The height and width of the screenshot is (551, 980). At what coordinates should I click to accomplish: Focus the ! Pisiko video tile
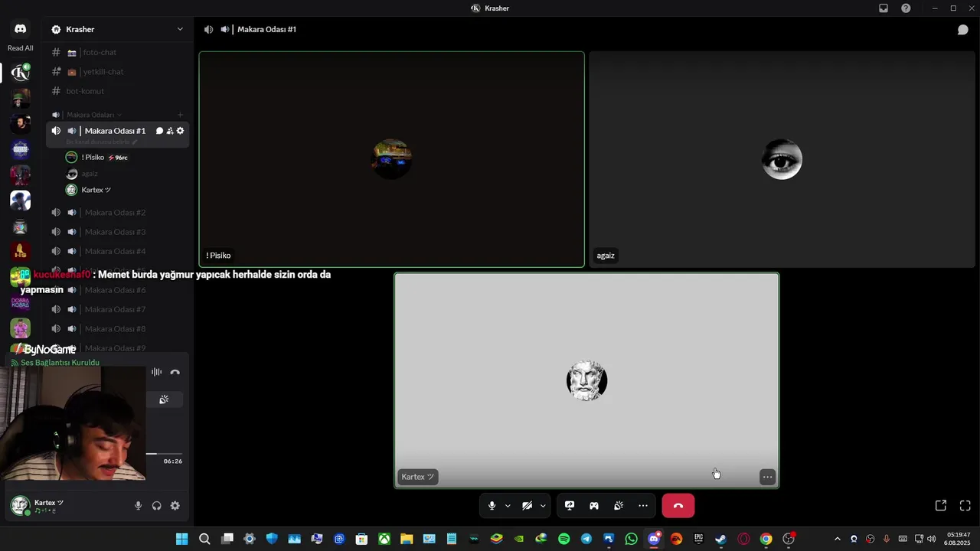click(x=392, y=159)
